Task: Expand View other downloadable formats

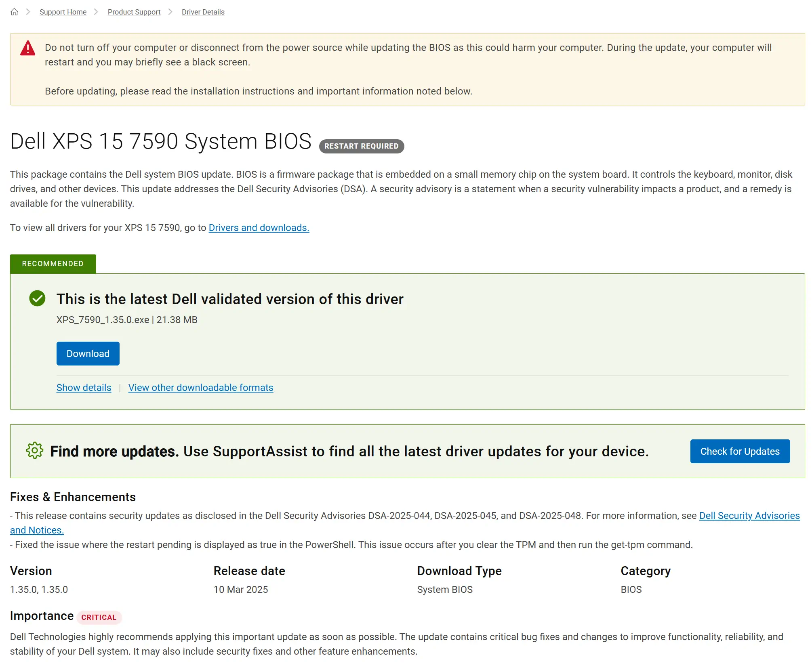Action: [200, 388]
